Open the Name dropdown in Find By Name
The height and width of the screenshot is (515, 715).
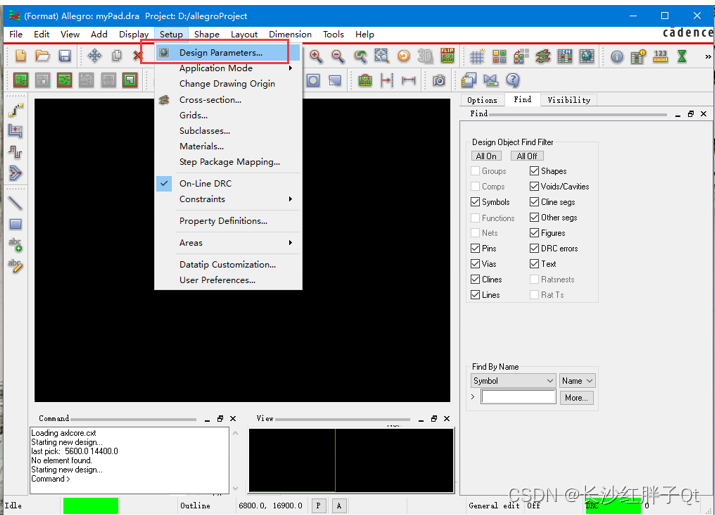(577, 380)
